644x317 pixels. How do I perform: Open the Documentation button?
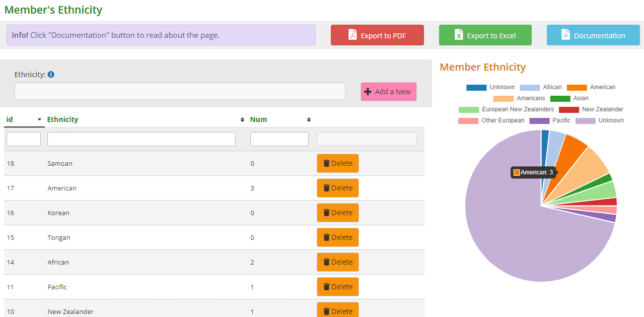(593, 35)
